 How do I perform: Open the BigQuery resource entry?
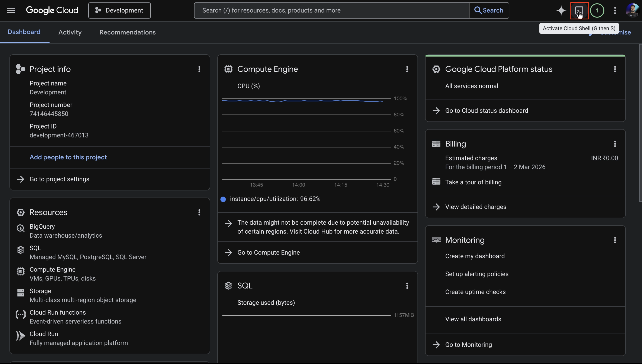(x=65, y=231)
